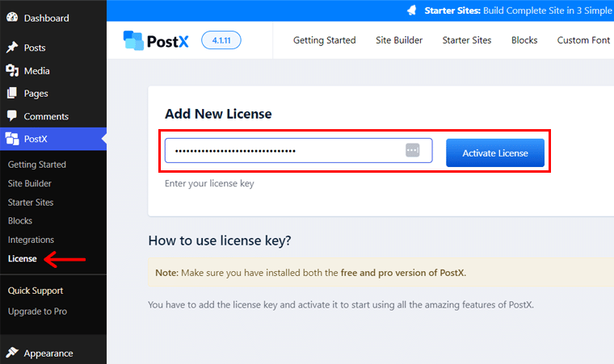Click the PostX logo in the header
Viewport: 614px width, 364px height.
[156, 40]
